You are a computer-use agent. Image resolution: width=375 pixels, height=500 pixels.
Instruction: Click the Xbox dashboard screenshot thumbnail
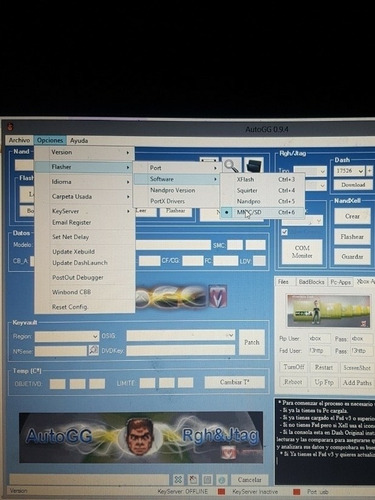(328, 310)
